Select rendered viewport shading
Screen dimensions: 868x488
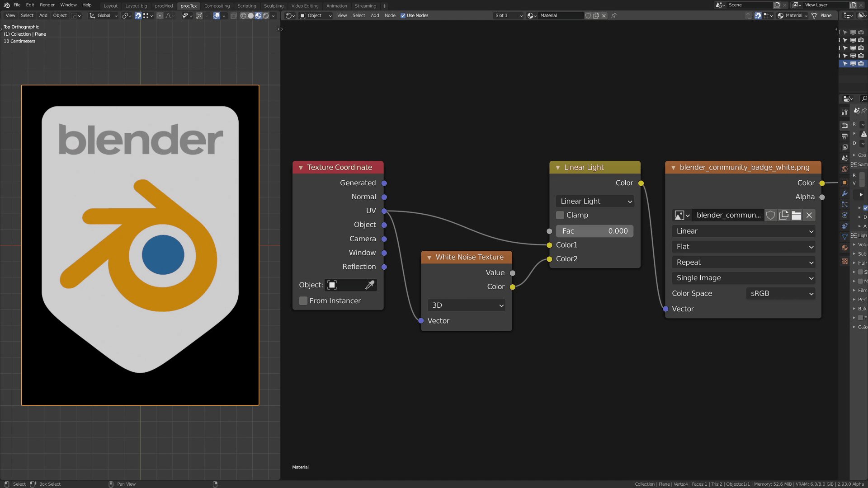click(266, 15)
